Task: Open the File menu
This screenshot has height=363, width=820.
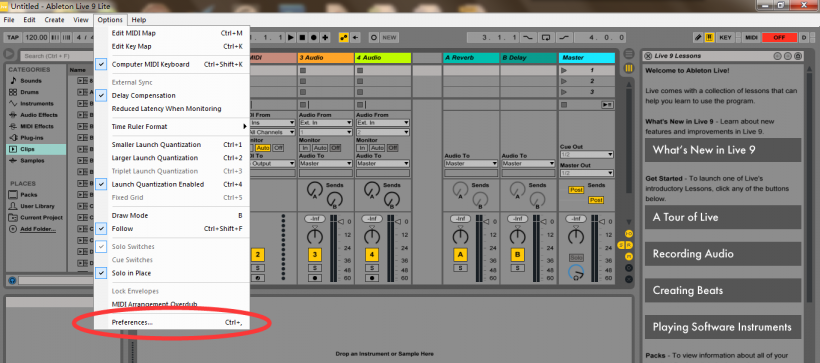Action: 9,20
